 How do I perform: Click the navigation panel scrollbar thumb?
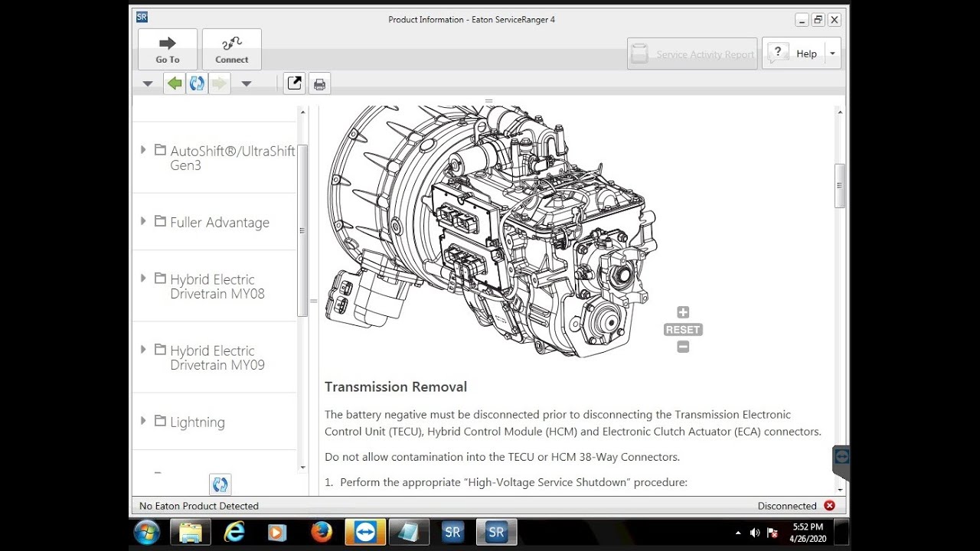(x=302, y=230)
